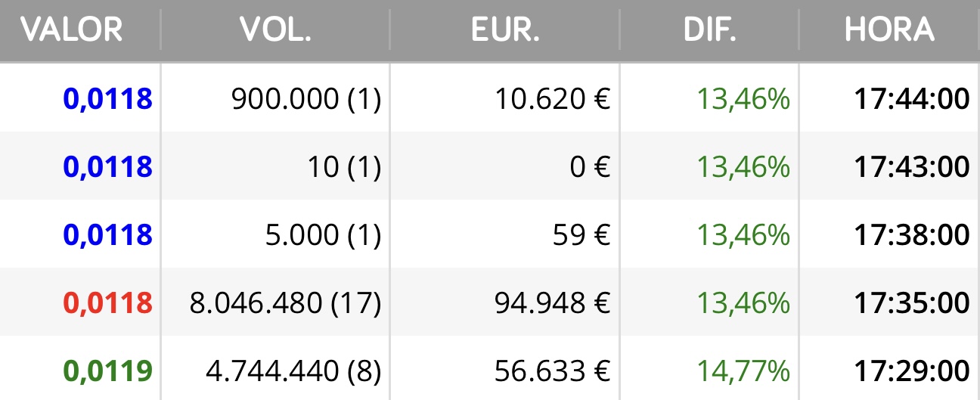Select the green 0,0119 price value
The width and height of the screenshot is (980, 400).
click(x=107, y=371)
